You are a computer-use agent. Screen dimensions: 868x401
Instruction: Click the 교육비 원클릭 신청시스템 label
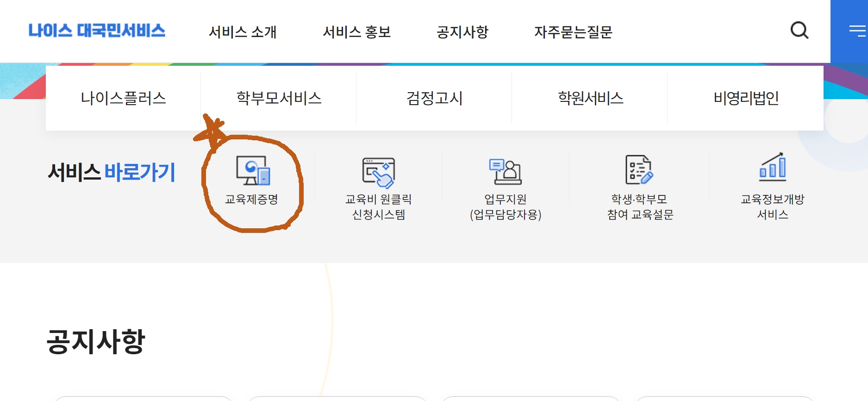(x=379, y=207)
